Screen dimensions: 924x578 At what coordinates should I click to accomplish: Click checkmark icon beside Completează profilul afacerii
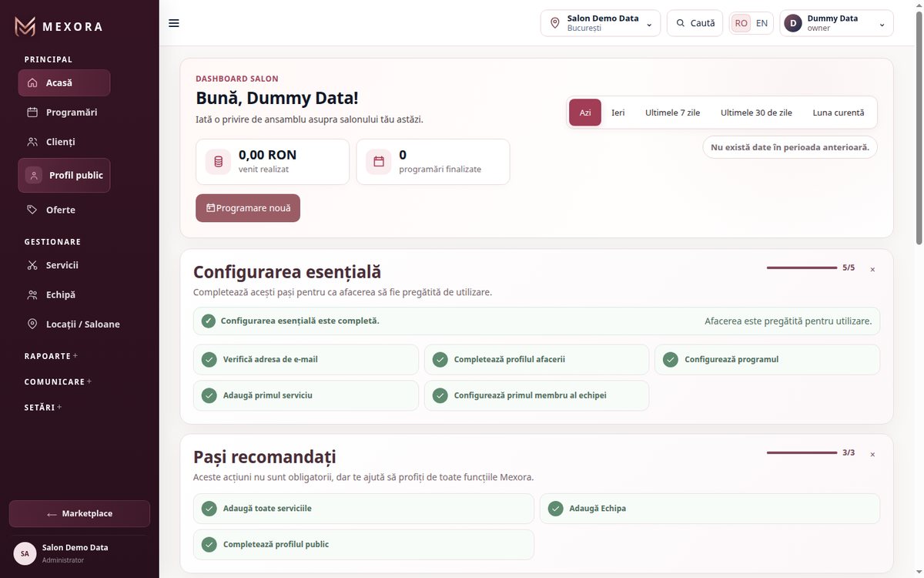point(440,360)
